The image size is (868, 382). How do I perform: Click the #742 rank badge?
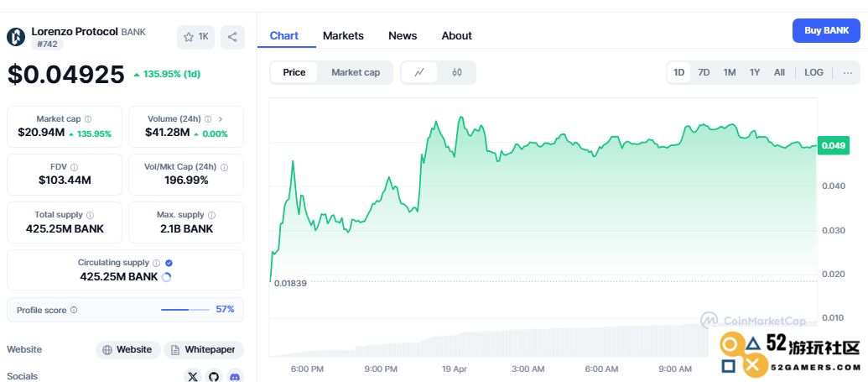(47, 44)
